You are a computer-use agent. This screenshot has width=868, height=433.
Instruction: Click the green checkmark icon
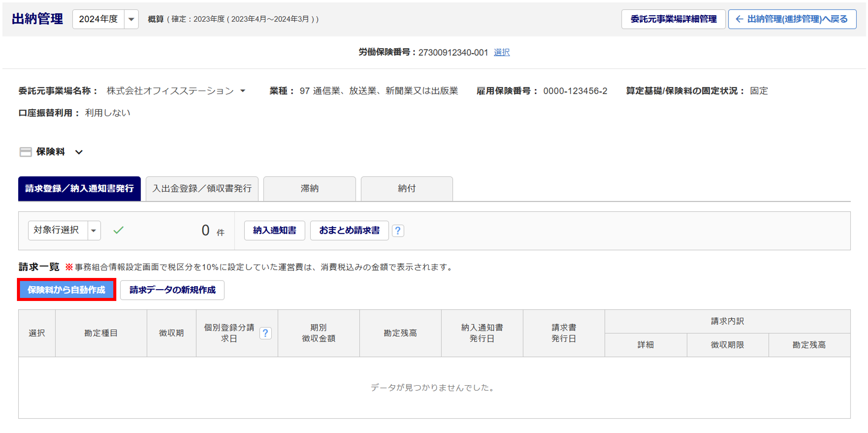(118, 230)
